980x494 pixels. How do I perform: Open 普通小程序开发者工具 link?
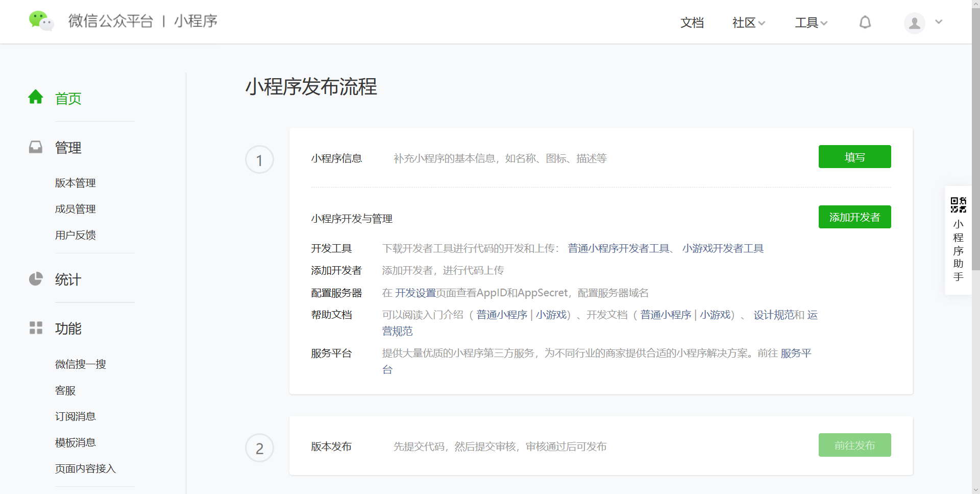tap(619, 248)
